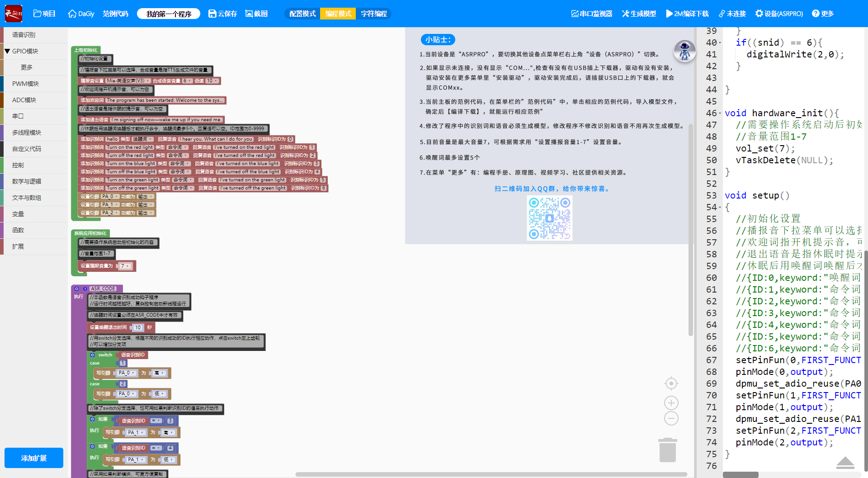Fold code at line 40 arrow
868x478 pixels.
coord(720,43)
